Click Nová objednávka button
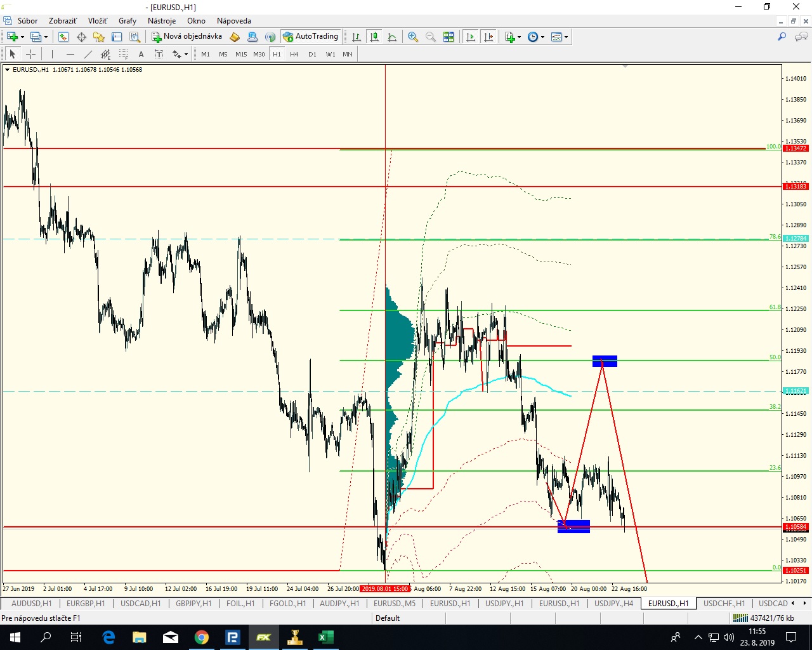Viewport: 812px width, 650px height. [x=187, y=37]
